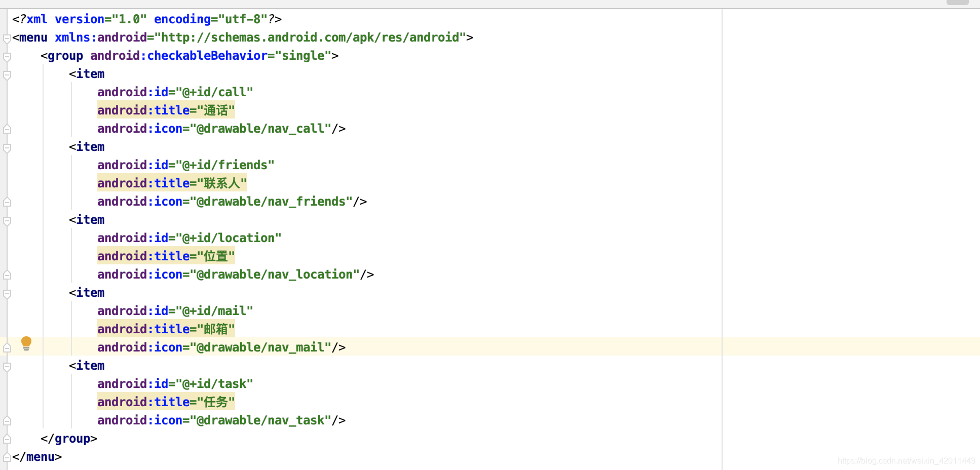The image size is (980, 470).
Task: Click the highlighted title "任务"
Action: [166, 402]
